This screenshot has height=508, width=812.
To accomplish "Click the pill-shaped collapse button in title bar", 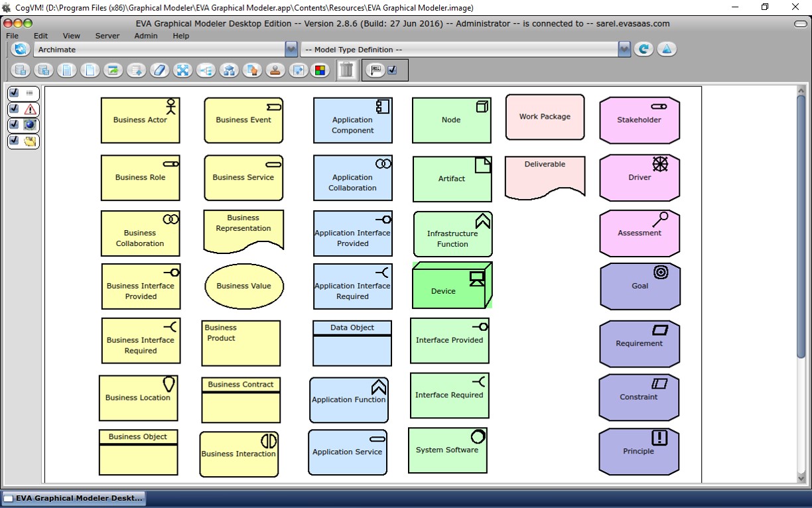I will pyautogui.click(x=800, y=24).
